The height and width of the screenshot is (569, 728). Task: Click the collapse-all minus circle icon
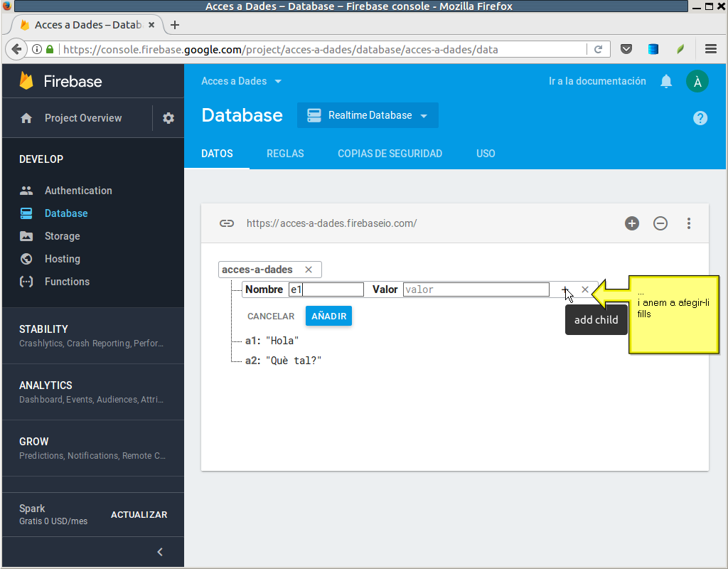(660, 223)
